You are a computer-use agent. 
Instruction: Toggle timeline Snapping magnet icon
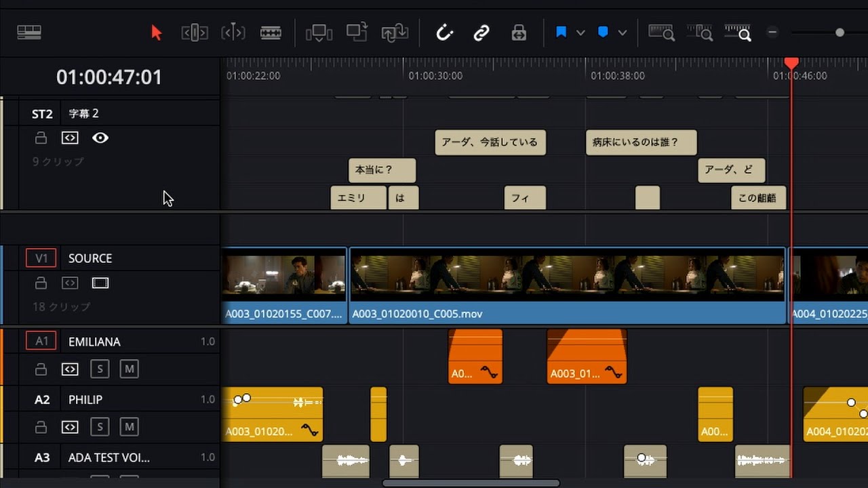pos(444,33)
